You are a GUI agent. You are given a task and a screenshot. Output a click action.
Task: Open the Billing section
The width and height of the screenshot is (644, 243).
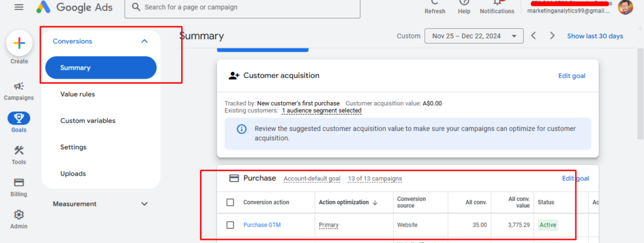[19, 188]
